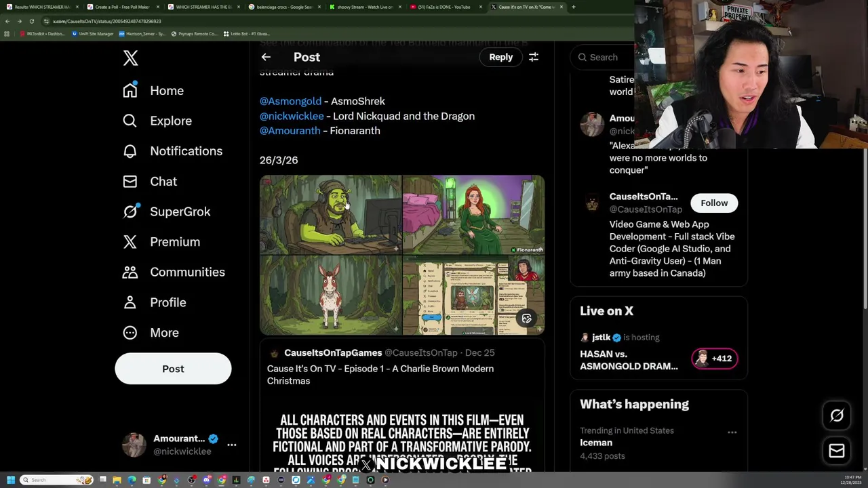Follow the CauseItsOnTap account

714,203
